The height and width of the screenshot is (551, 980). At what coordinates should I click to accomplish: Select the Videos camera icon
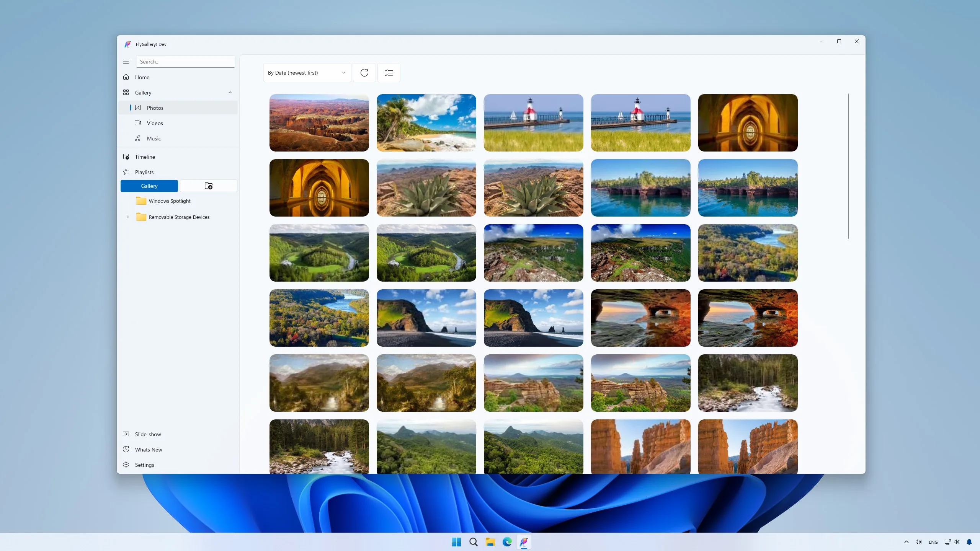tap(138, 123)
